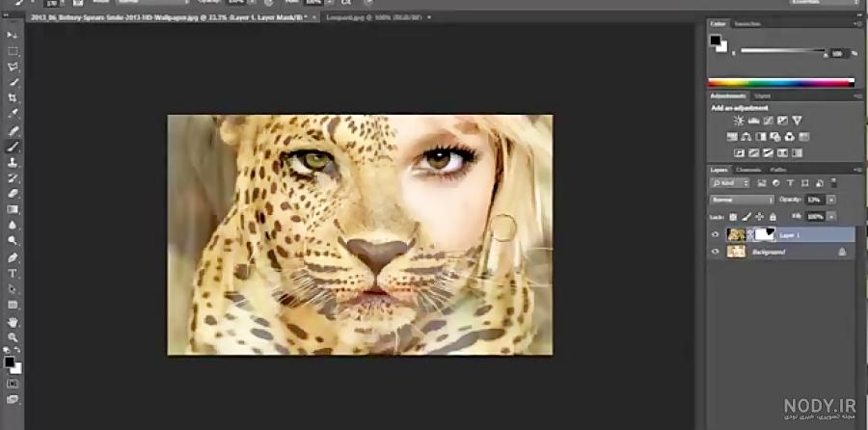
Task: Toggle lock image pixels
Action: (x=746, y=217)
